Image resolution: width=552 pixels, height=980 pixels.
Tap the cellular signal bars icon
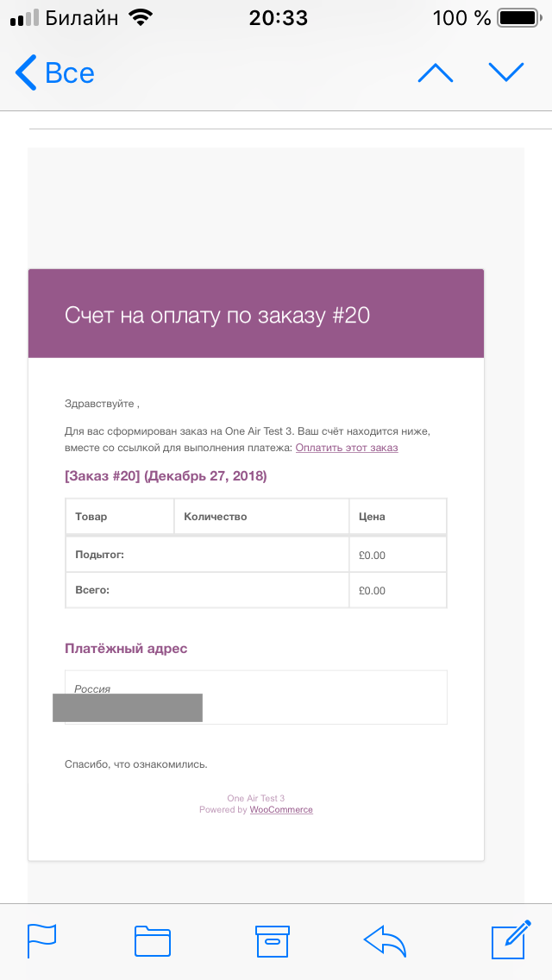click(19, 15)
